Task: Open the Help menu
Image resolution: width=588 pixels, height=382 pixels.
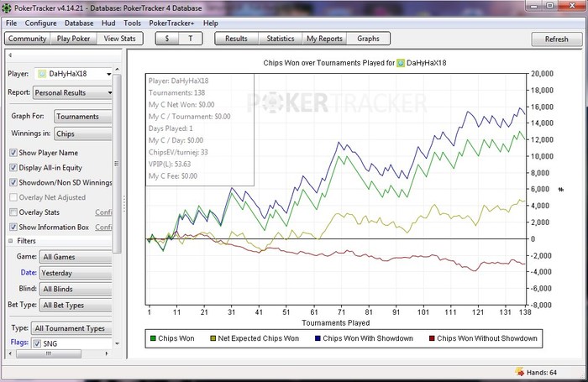Action: pos(211,24)
